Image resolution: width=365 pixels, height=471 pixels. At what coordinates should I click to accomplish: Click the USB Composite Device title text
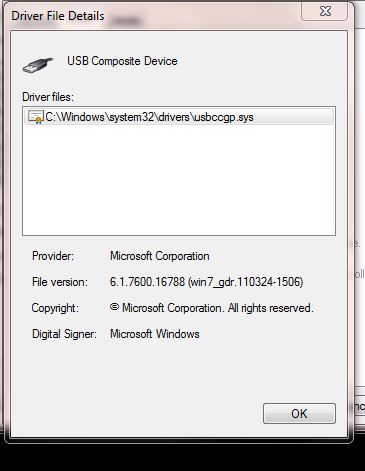click(x=122, y=61)
